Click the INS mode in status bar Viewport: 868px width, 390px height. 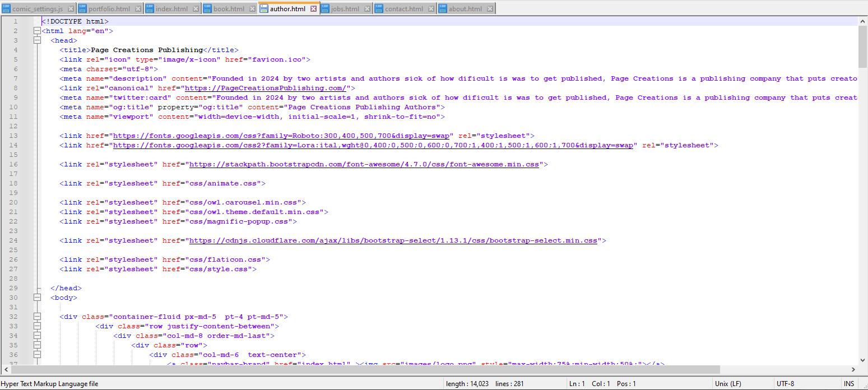(848, 384)
